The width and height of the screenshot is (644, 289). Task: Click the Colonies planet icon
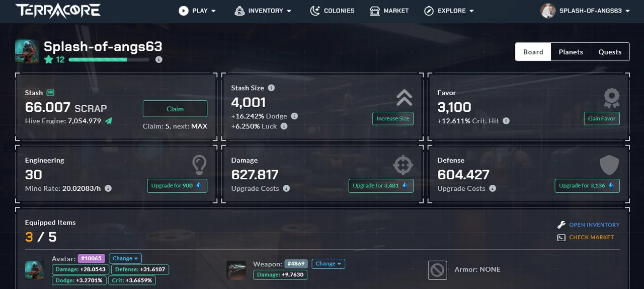point(315,11)
